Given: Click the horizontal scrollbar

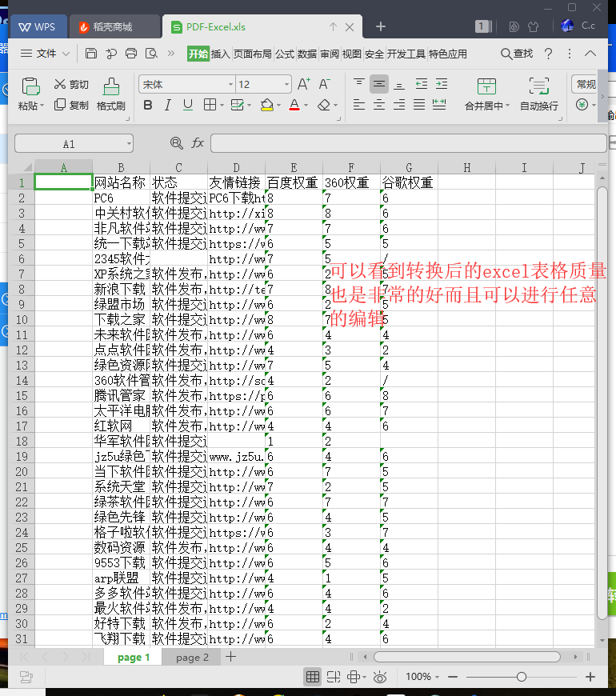Looking at the screenshot, I should pyautogui.click(x=467, y=657).
